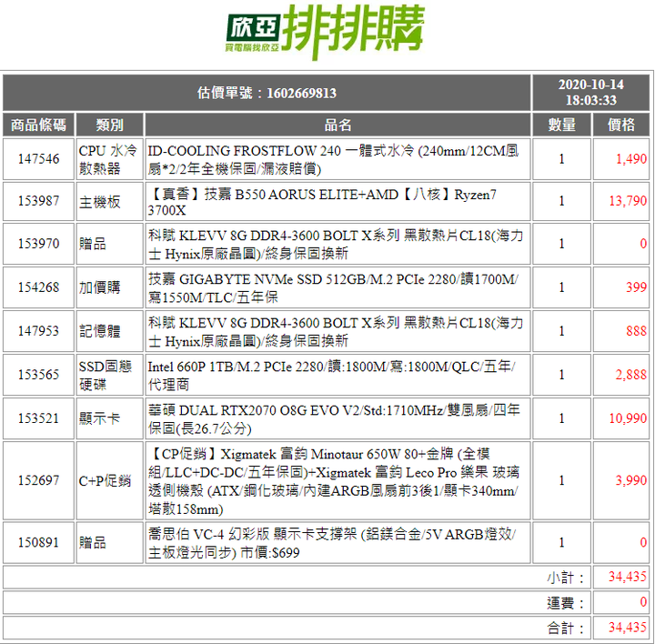The height and width of the screenshot is (644, 655).
Task: Click the 類別 column header
Action: 109,125
